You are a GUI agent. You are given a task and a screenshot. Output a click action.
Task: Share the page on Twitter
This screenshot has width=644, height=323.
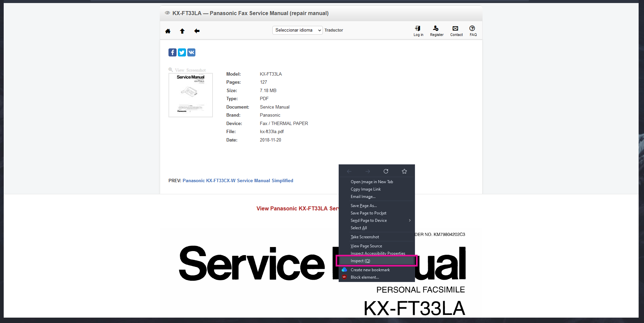click(x=182, y=52)
